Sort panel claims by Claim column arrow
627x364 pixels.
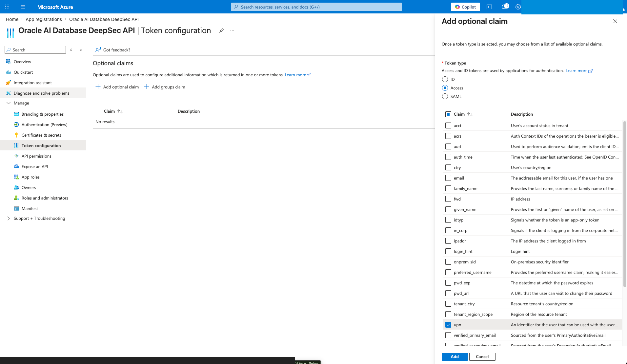pos(470,114)
